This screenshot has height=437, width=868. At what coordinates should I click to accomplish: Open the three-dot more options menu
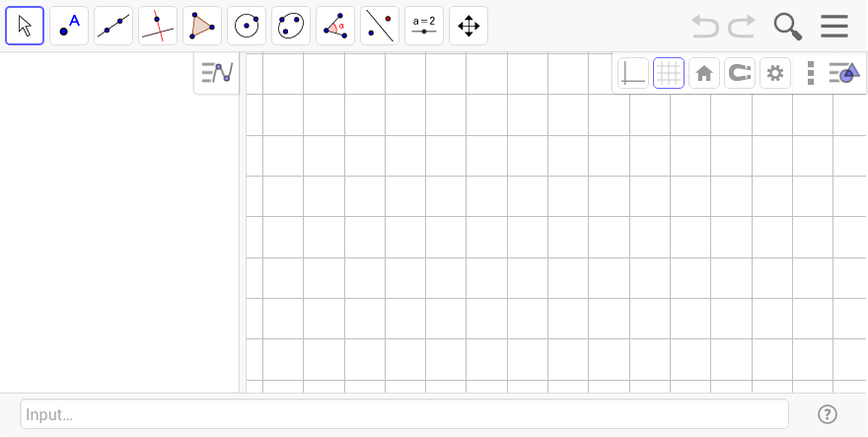[x=811, y=73]
